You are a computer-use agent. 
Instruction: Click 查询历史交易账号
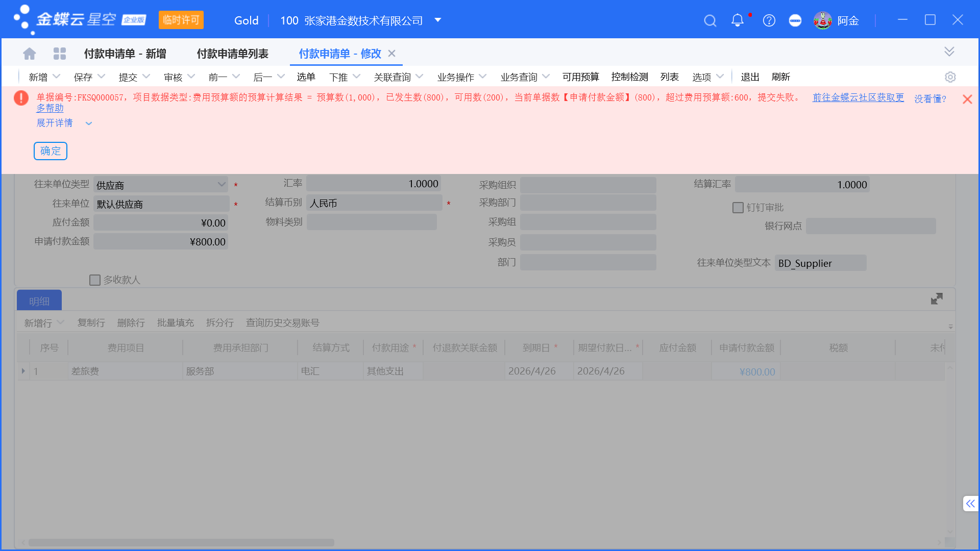tap(282, 323)
